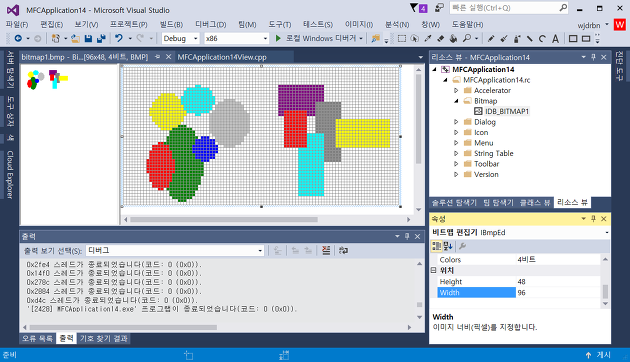Toggle categorized view in properties panel

tap(436, 246)
